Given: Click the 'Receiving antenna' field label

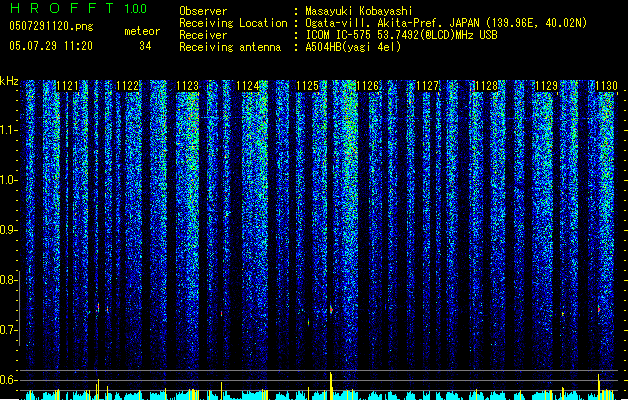Looking at the screenshot, I should [x=230, y=47].
